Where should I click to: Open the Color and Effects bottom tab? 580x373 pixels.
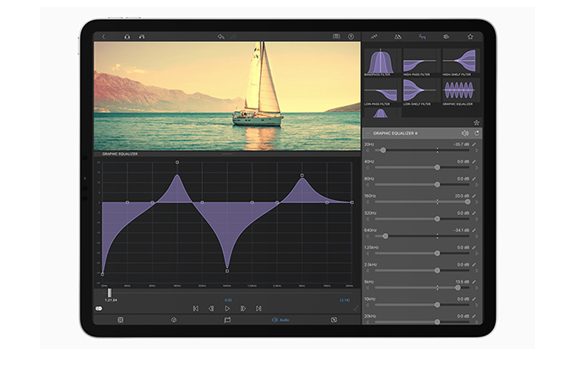click(x=334, y=320)
